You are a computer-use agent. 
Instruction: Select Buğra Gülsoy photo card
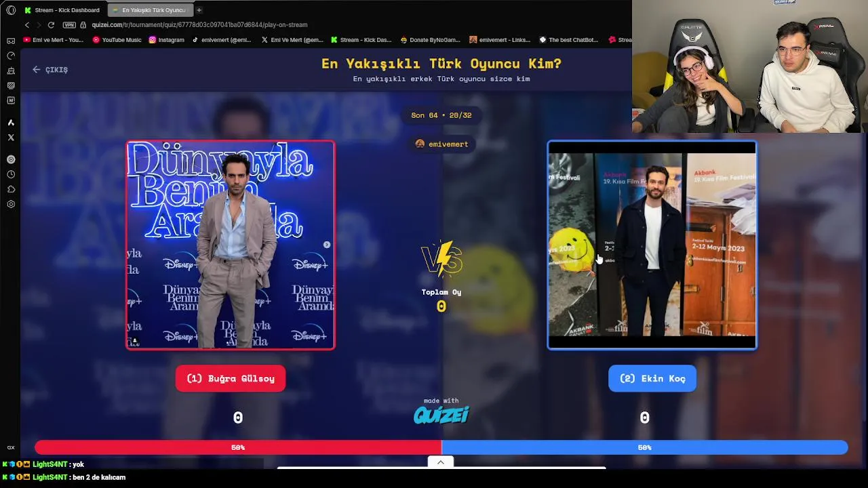[231, 245]
